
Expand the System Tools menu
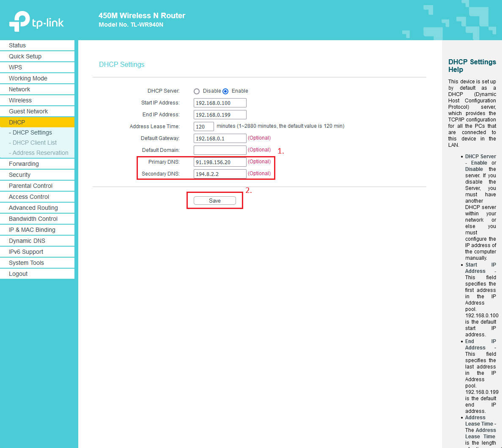pos(26,263)
